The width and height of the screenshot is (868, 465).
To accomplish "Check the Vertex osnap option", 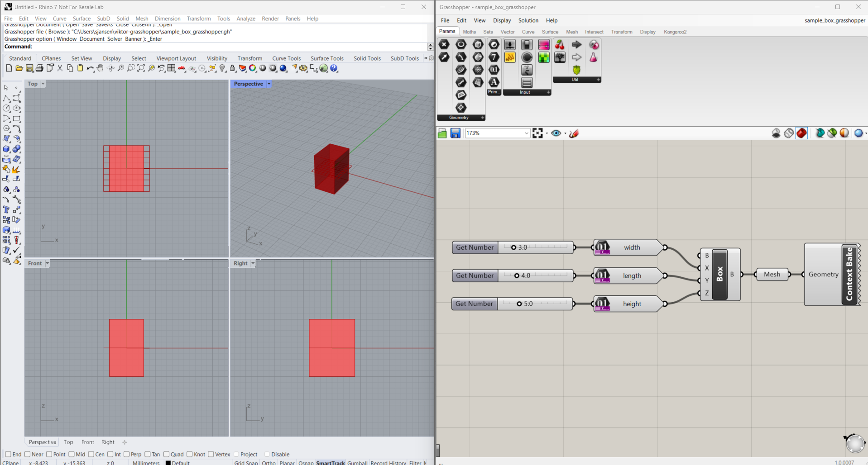I will pos(211,454).
